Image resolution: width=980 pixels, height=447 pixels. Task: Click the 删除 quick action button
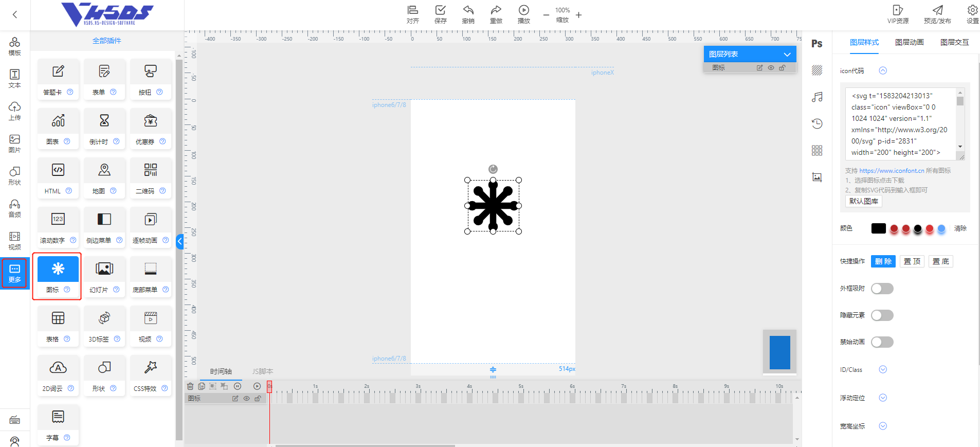[883, 261]
